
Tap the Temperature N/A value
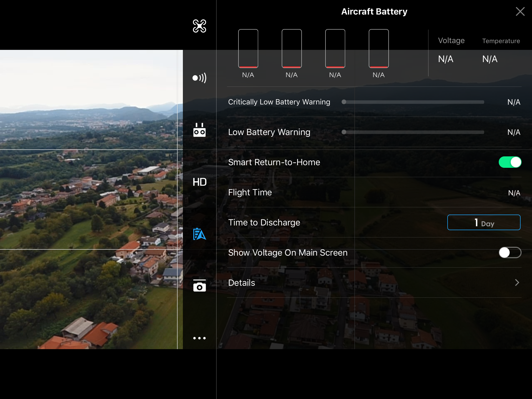[x=490, y=59]
